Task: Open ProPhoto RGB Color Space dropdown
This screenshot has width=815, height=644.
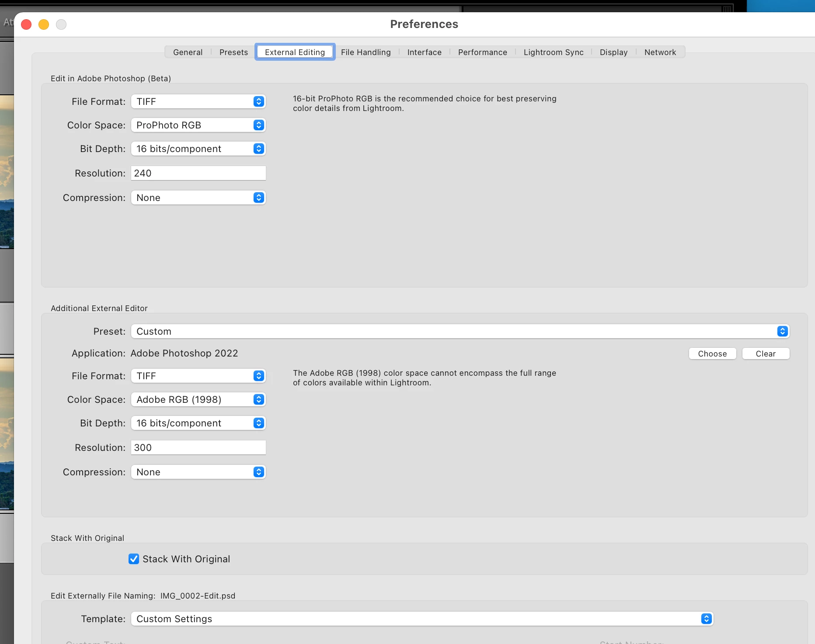Action: tap(199, 125)
